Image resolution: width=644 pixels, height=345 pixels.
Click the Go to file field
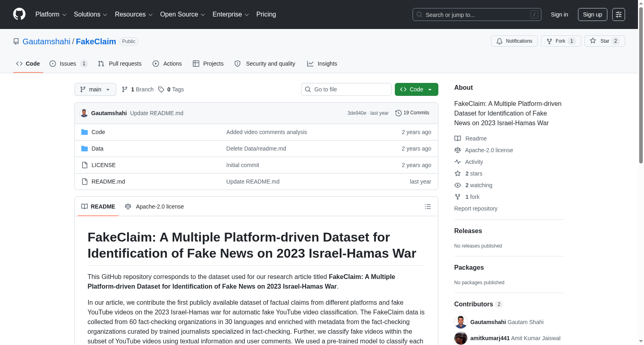coord(346,89)
